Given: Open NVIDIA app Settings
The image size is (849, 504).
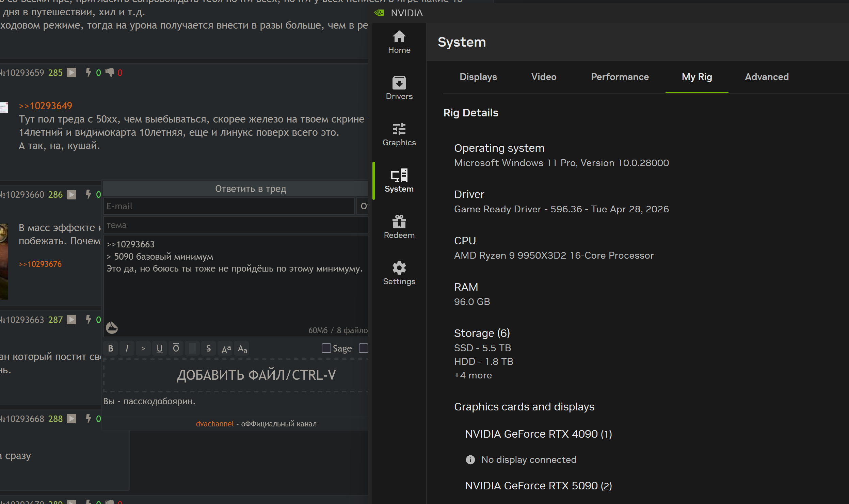Looking at the screenshot, I should 399,273.
